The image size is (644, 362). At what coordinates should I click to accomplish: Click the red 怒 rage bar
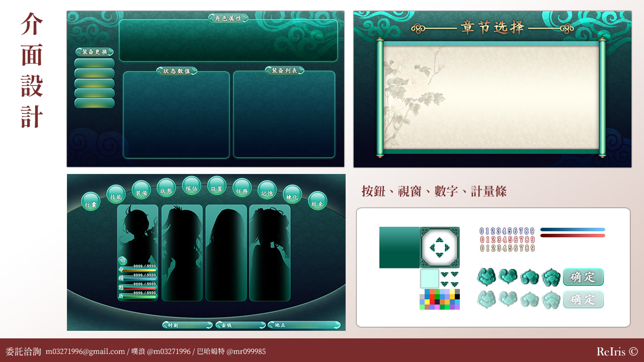[x=140, y=288]
